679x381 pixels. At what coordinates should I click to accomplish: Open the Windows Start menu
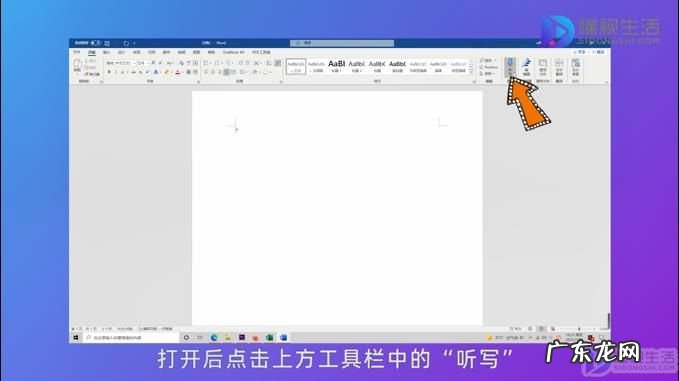[76, 337]
